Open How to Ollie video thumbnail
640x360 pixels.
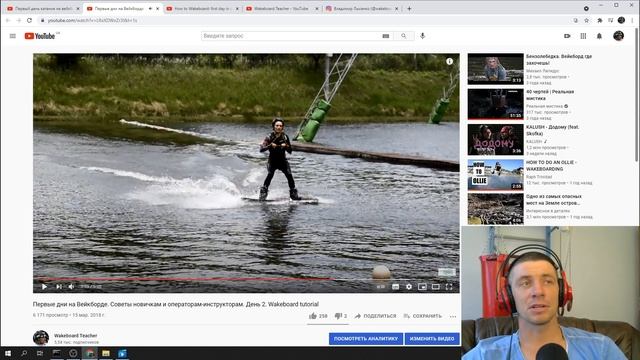tap(496, 175)
